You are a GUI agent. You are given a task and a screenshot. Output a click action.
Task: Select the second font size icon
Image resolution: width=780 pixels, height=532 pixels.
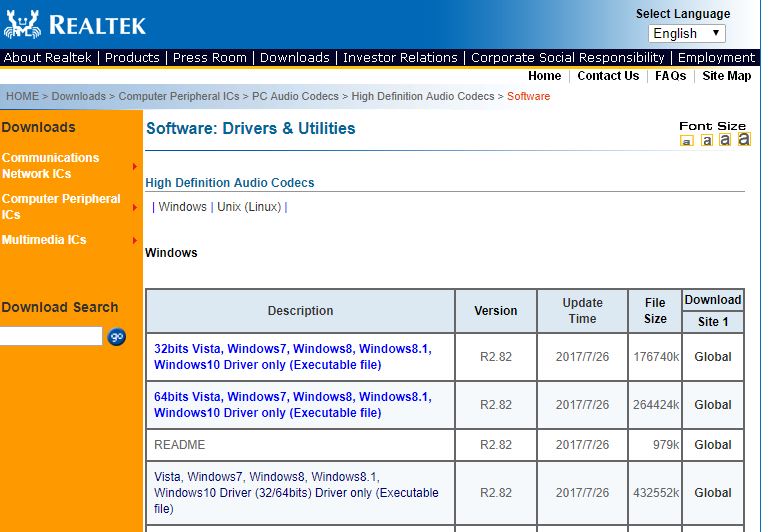[706, 140]
